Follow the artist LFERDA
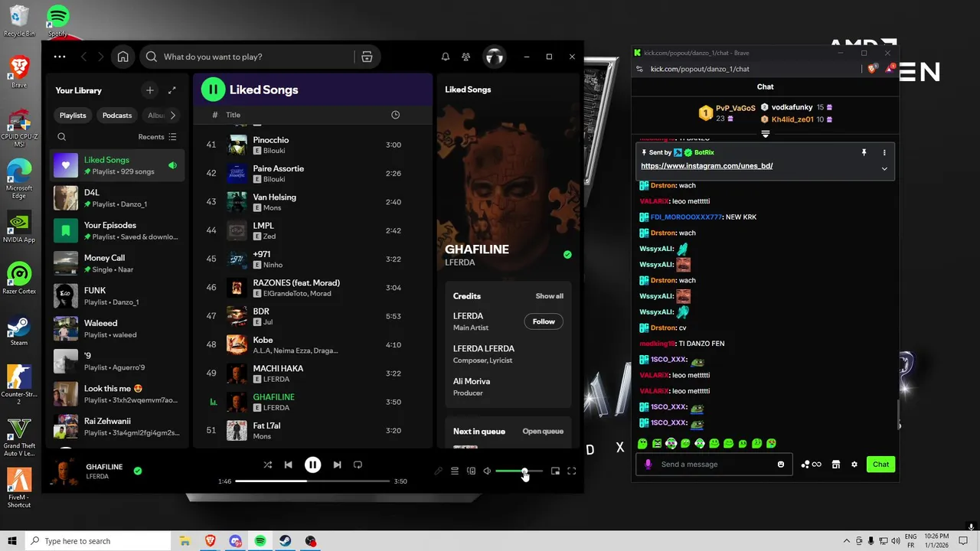The height and width of the screenshot is (551, 980). pos(544,321)
